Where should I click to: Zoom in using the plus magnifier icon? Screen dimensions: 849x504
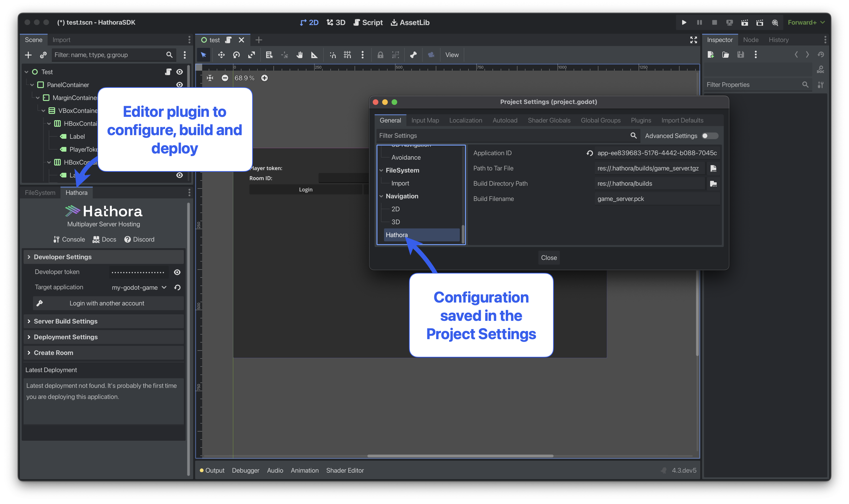[x=265, y=78]
